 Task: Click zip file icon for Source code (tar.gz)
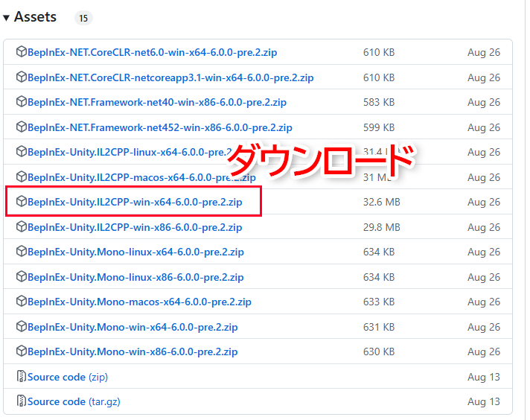coord(22,401)
